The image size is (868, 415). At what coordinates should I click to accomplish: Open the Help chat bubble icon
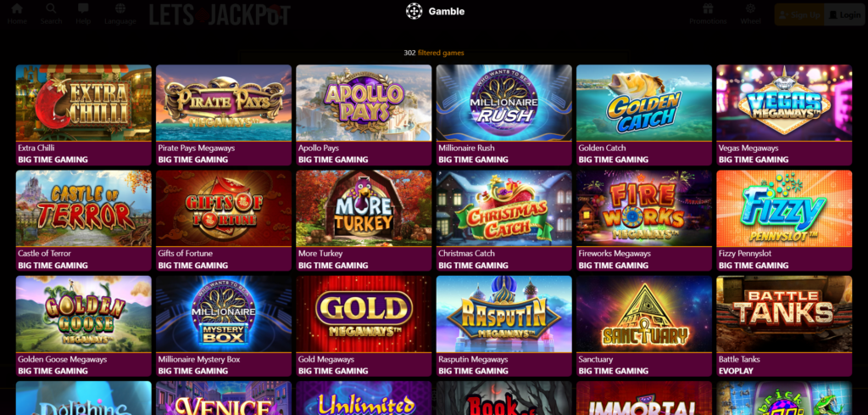point(83,8)
